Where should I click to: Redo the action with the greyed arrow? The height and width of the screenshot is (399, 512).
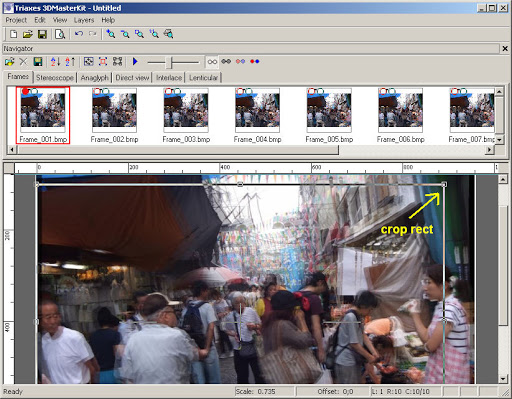[93, 34]
